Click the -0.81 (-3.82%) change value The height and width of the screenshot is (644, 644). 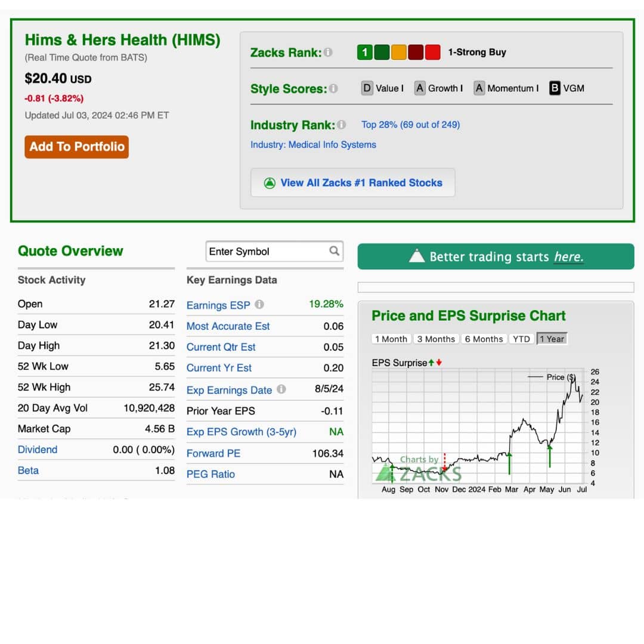tap(54, 98)
